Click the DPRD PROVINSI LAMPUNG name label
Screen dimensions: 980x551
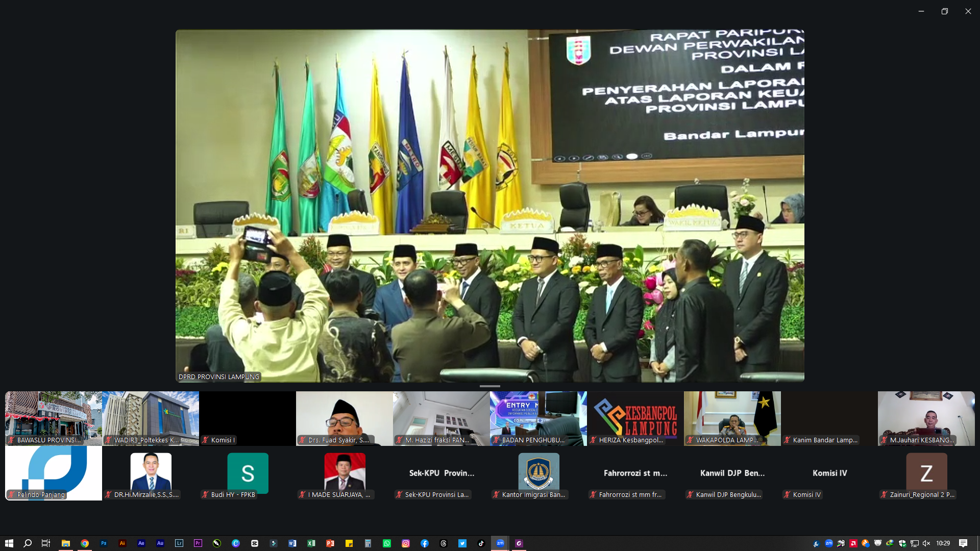219,377
